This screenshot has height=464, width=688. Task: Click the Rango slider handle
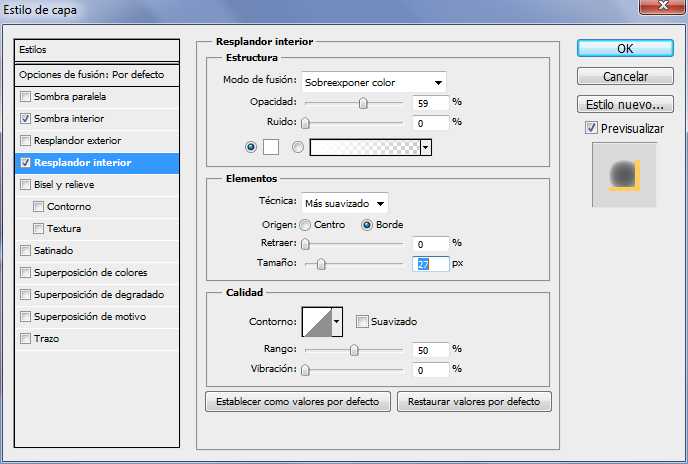[354, 350]
